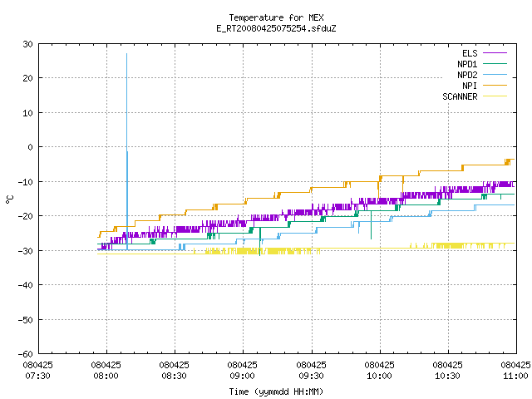Image resolution: width=532 pixels, height=399 pixels.
Task: Click the x-axis tick label '08:30'
Action: (x=174, y=376)
